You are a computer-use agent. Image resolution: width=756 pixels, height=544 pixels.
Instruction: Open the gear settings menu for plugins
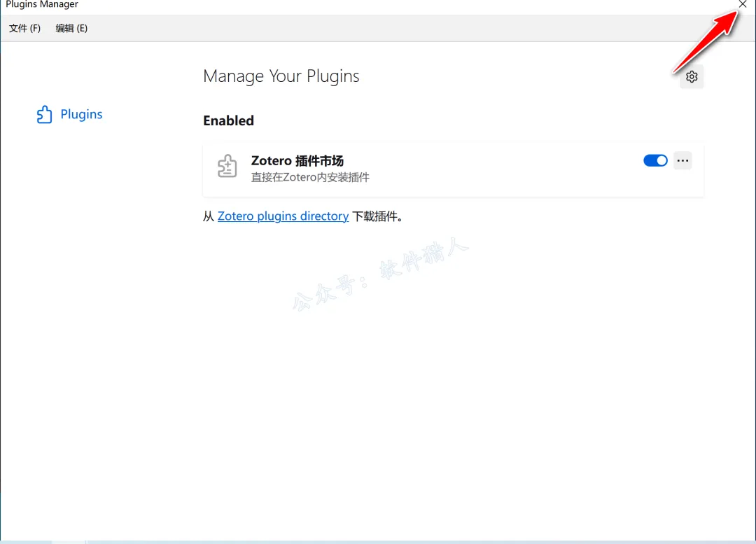[692, 77]
